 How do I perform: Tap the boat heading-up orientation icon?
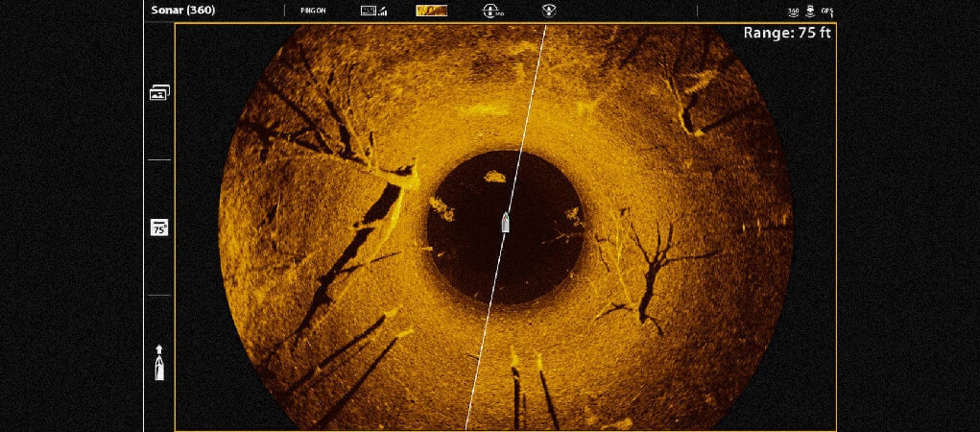159,363
